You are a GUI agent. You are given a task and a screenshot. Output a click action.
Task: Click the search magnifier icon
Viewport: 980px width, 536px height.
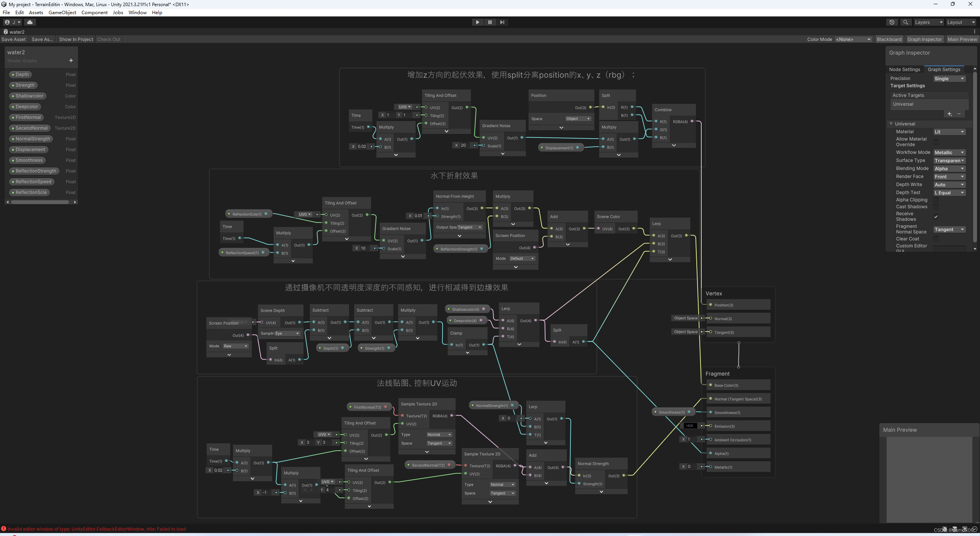pos(905,22)
